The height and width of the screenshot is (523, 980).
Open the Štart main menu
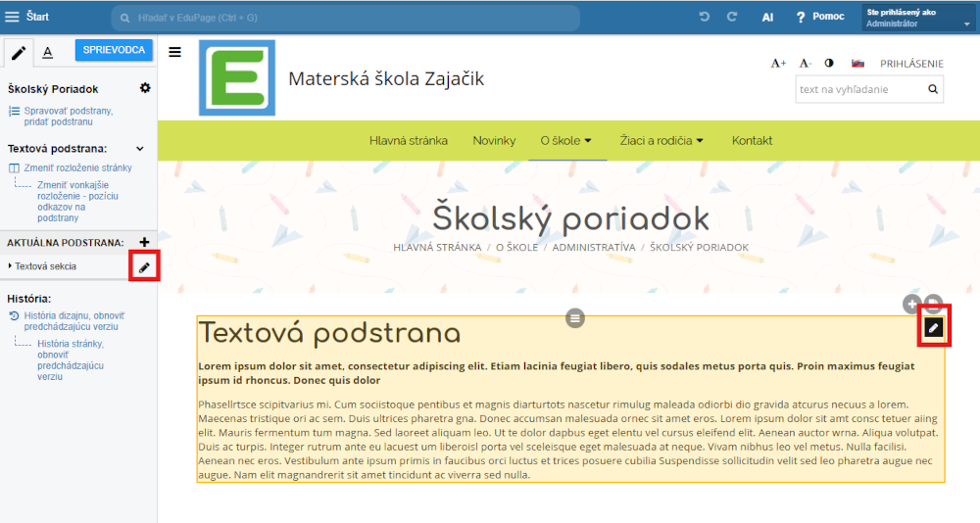(x=27, y=17)
